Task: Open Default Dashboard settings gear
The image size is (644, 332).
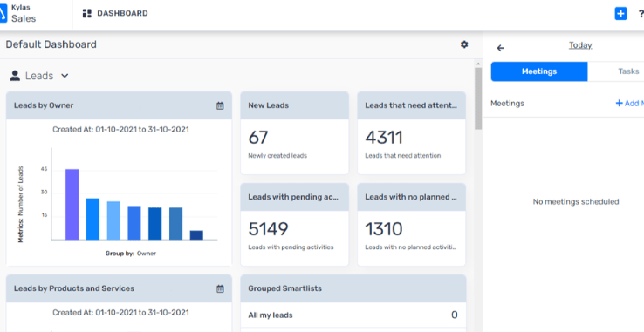Action: click(464, 44)
